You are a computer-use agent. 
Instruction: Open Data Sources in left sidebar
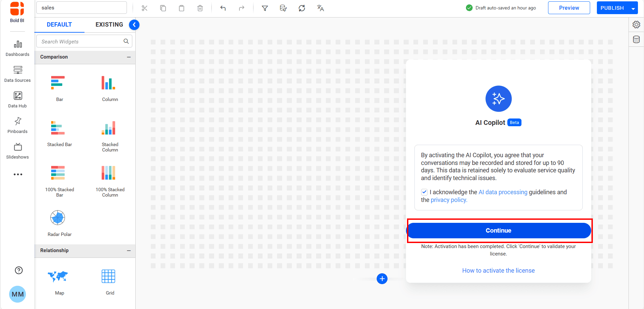pos(18,74)
